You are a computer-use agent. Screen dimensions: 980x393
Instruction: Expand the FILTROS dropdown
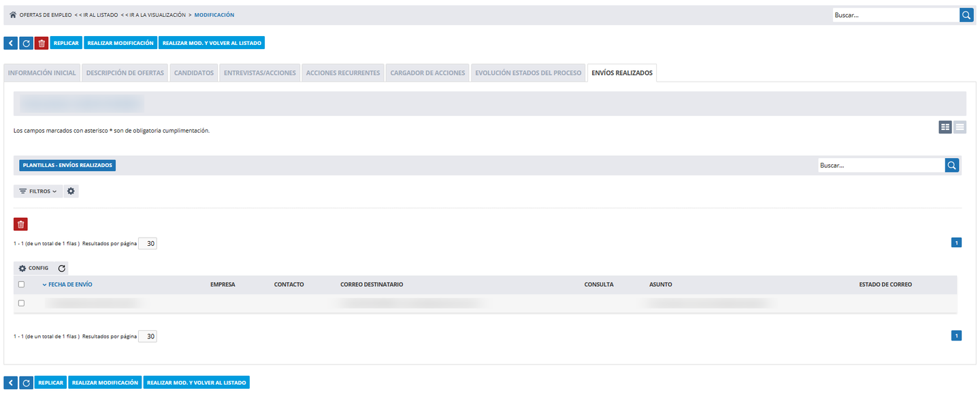(x=38, y=191)
